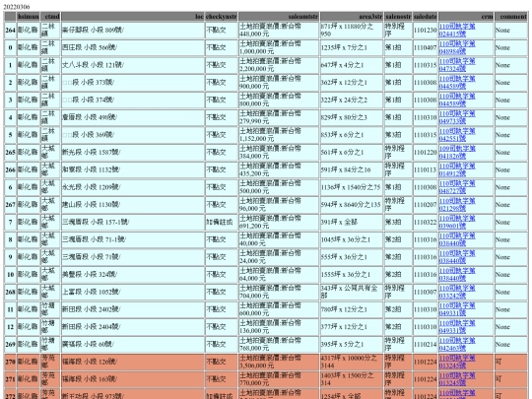
Task: Select sale date '1110407' in row 0
Action: pos(426,47)
